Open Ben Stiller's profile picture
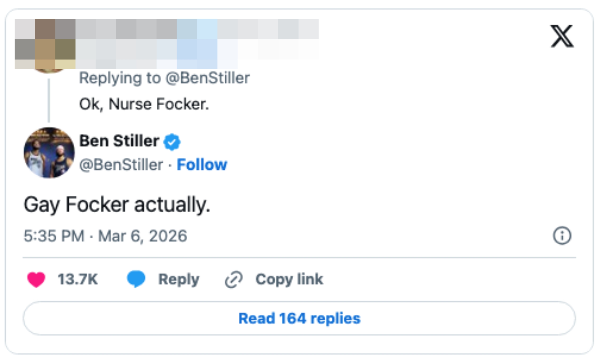The width and height of the screenshot is (607, 364). 49,152
